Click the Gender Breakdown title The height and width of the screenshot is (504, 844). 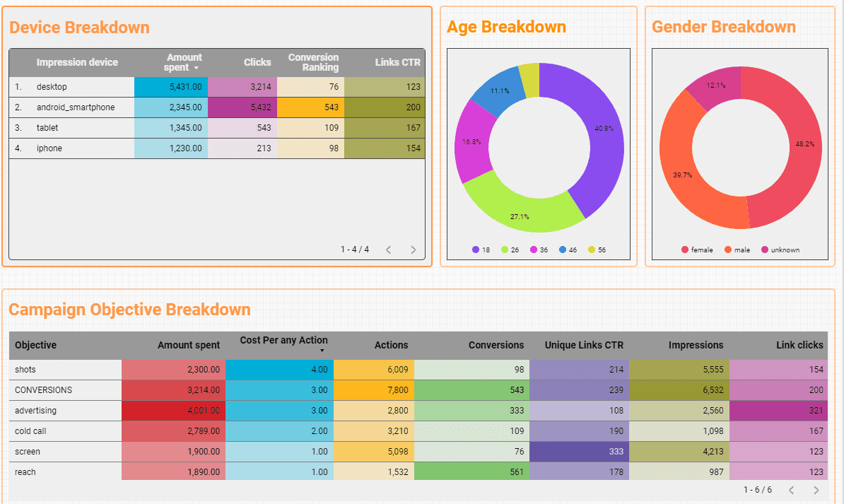[724, 27]
